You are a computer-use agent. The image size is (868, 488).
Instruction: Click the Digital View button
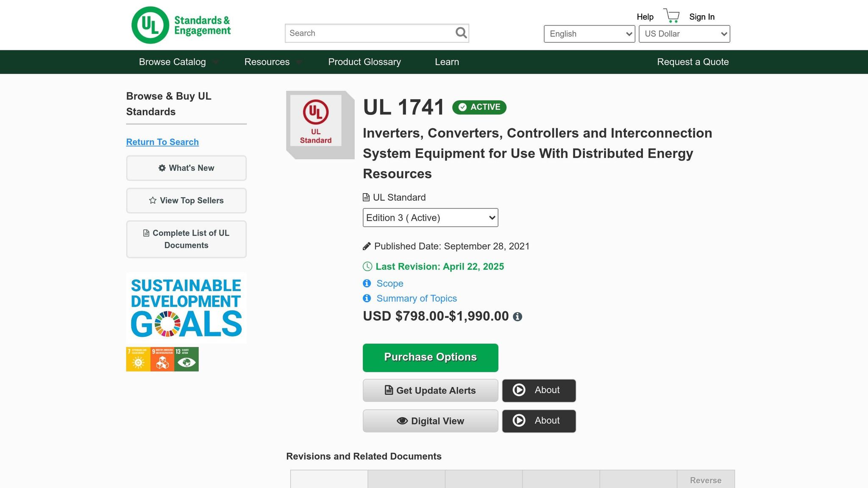tap(430, 421)
